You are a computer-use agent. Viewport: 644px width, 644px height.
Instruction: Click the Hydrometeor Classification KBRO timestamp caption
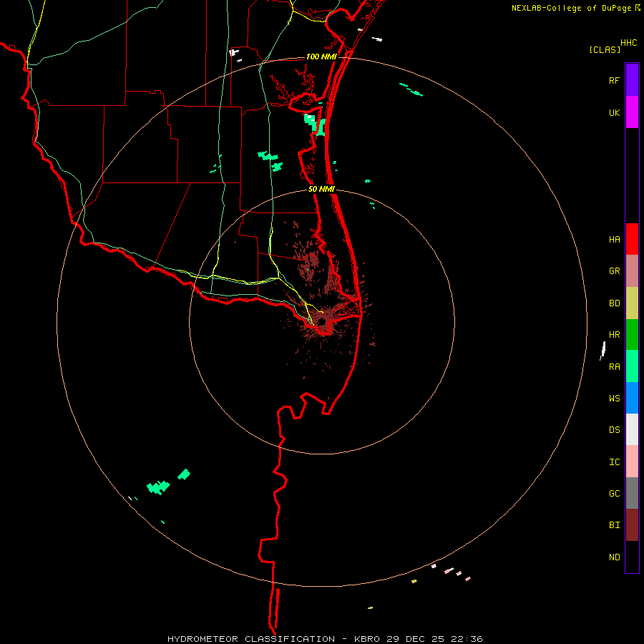[x=325, y=639]
